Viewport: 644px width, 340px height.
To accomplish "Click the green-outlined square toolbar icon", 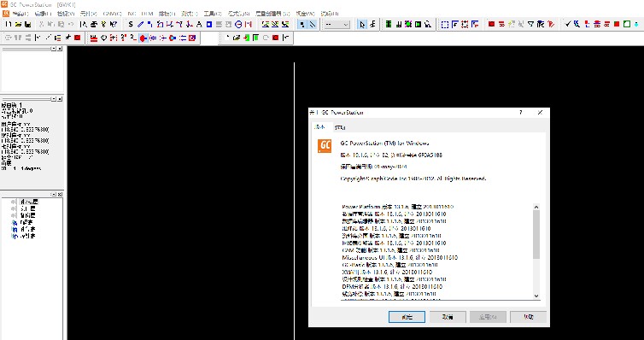I will 627,24.
